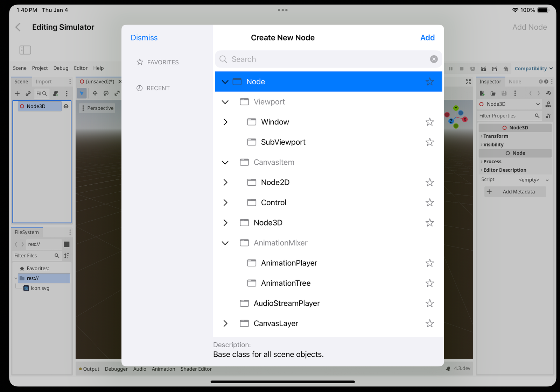
Task: Open the Output bottom panel
Action: click(x=89, y=369)
